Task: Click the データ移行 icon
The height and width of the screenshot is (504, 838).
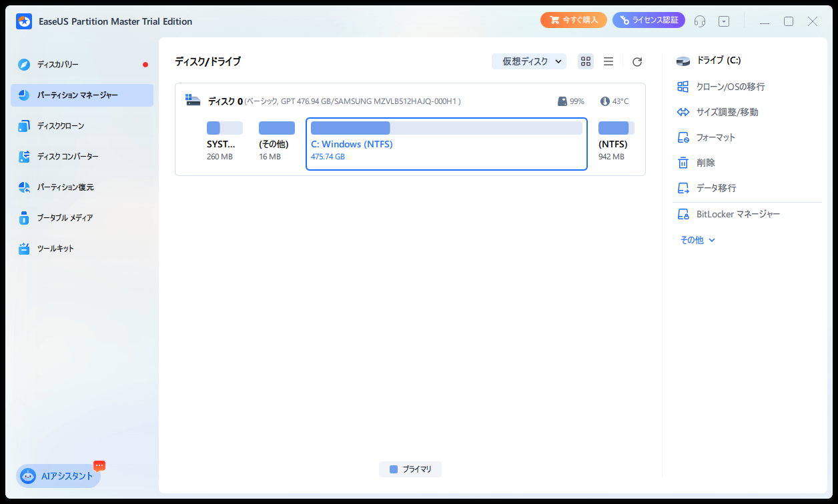Action: click(x=683, y=188)
